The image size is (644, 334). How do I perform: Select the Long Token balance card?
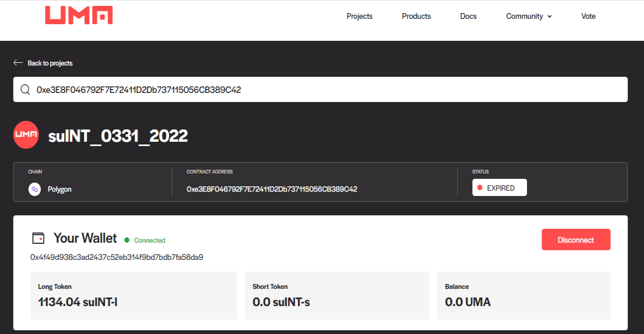pos(134,295)
